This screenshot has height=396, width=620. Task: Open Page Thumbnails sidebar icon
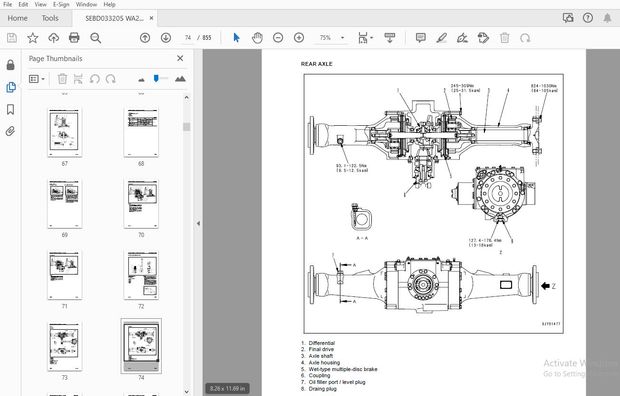pyautogui.click(x=11, y=87)
